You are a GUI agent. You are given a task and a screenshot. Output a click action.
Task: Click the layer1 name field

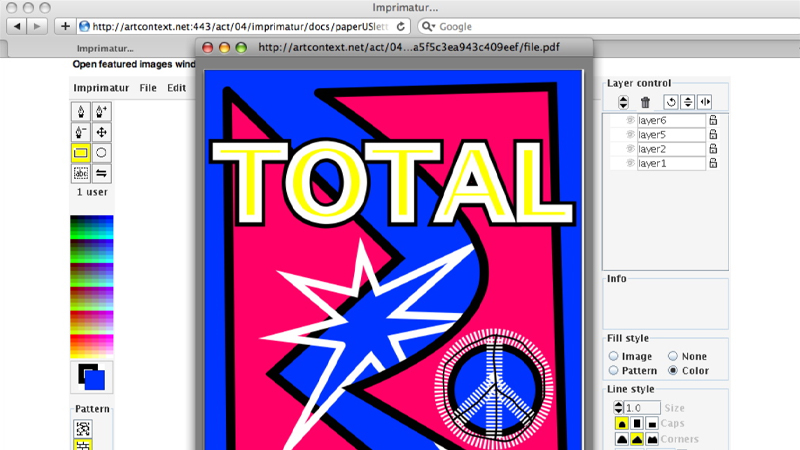[671, 163]
